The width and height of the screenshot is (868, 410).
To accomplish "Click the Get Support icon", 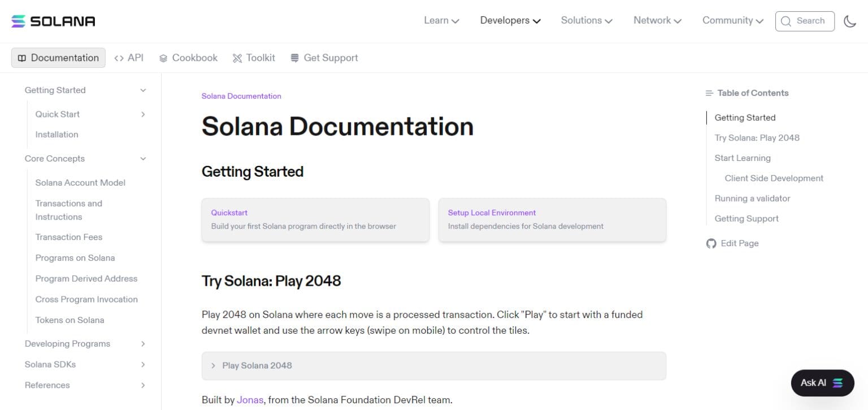I will [293, 58].
